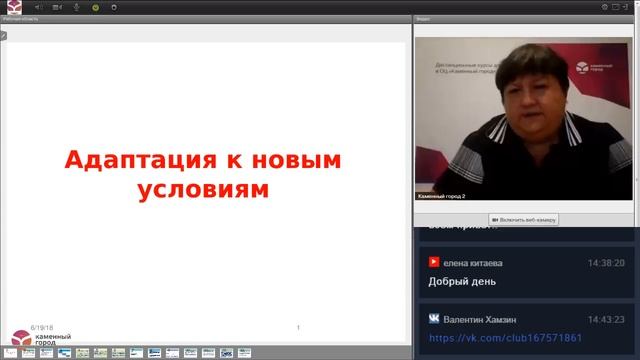Click the fullscreen icon at top right
The image size is (640, 360).
pos(616,7)
